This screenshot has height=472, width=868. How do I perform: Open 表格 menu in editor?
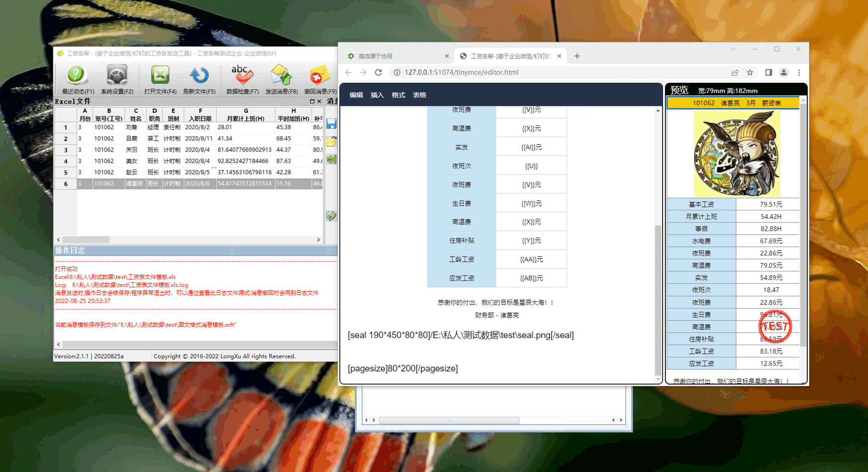(420, 95)
